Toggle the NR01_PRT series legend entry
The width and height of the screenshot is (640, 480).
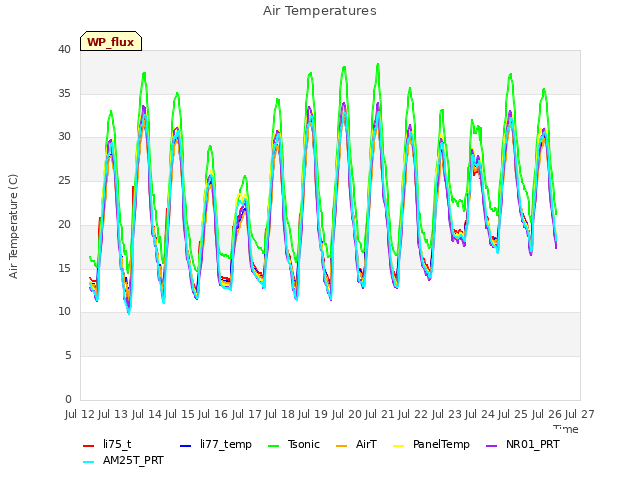pos(523,444)
